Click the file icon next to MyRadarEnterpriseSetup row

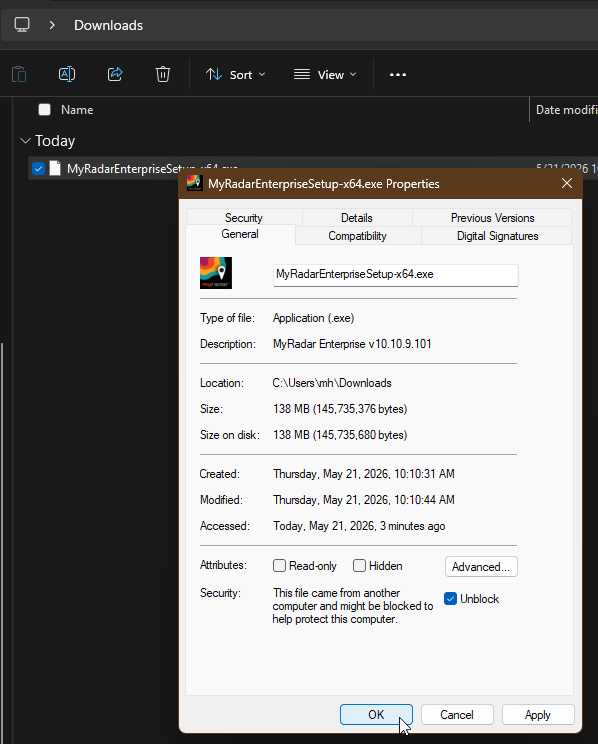(55, 168)
